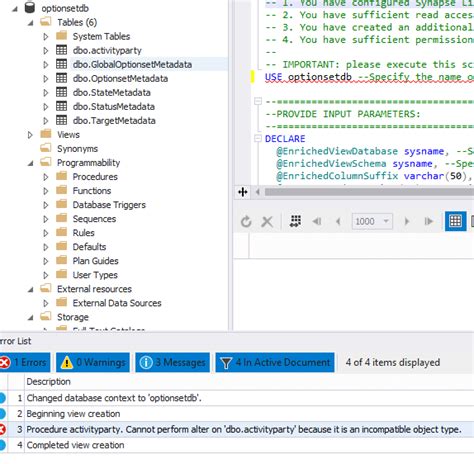
Task: Click the refresh results icon
Action: point(246,221)
